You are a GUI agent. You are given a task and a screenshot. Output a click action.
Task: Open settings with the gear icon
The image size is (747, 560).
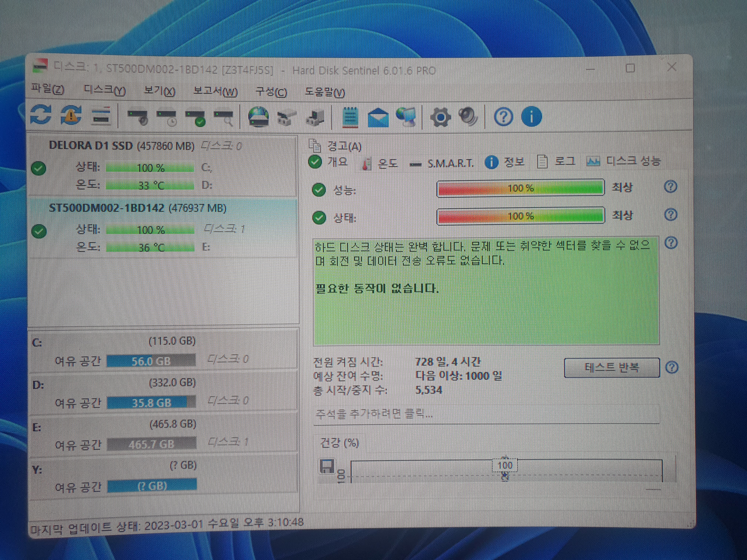(x=441, y=117)
